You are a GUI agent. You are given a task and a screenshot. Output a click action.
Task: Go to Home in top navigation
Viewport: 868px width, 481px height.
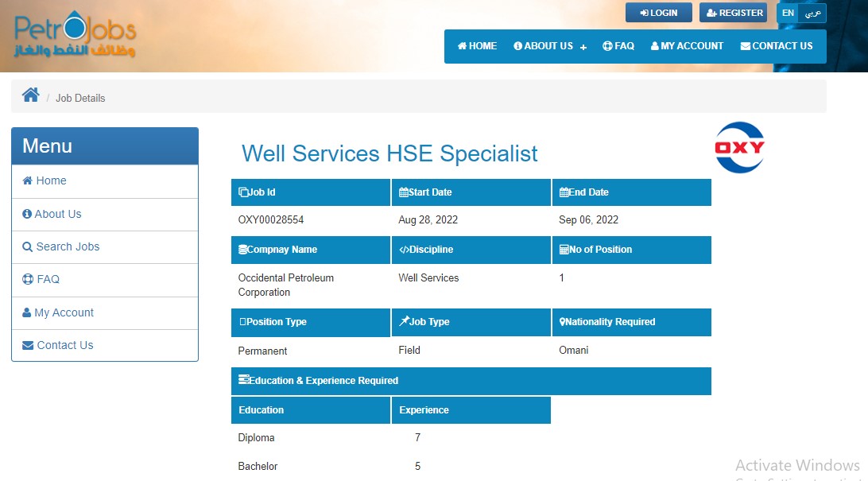click(477, 46)
